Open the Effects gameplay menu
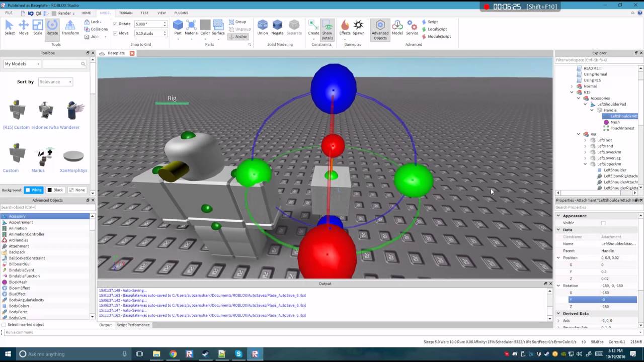 click(345, 28)
